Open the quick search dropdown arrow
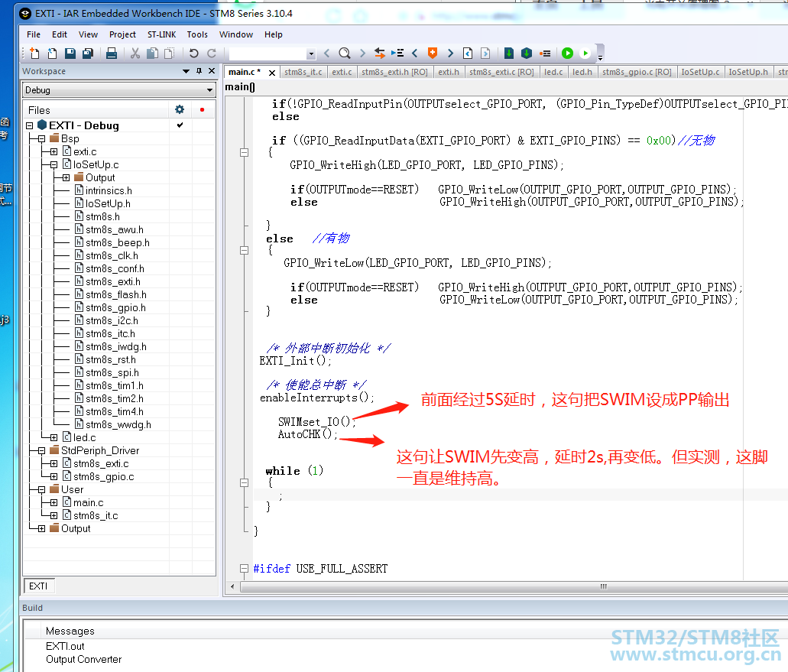Image resolution: width=788 pixels, height=672 pixels. (311, 54)
